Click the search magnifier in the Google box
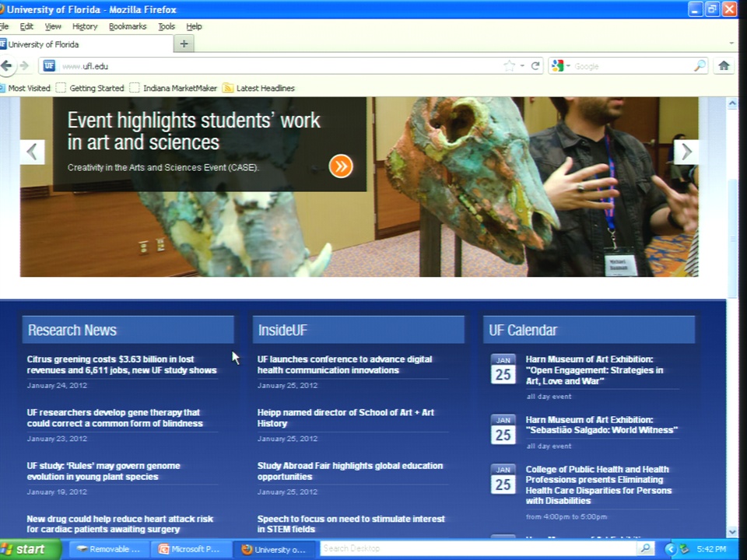 pos(700,65)
